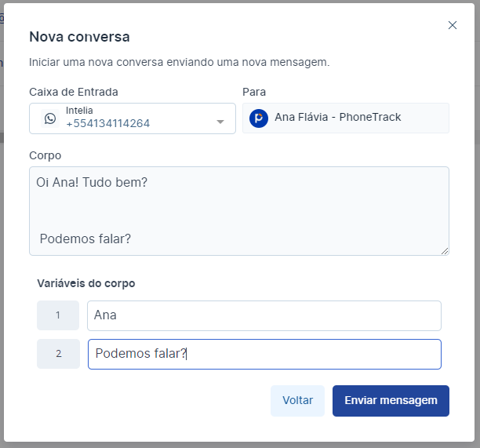Click the Iniciar uma nova conversa description text
This screenshot has height=448, width=480.
(179, 61)
